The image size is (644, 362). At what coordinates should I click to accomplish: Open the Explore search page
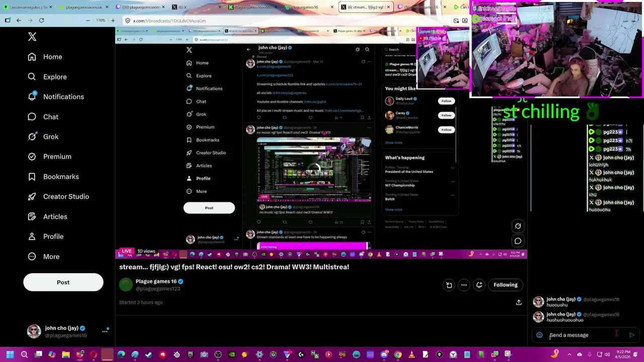point(47,77)
